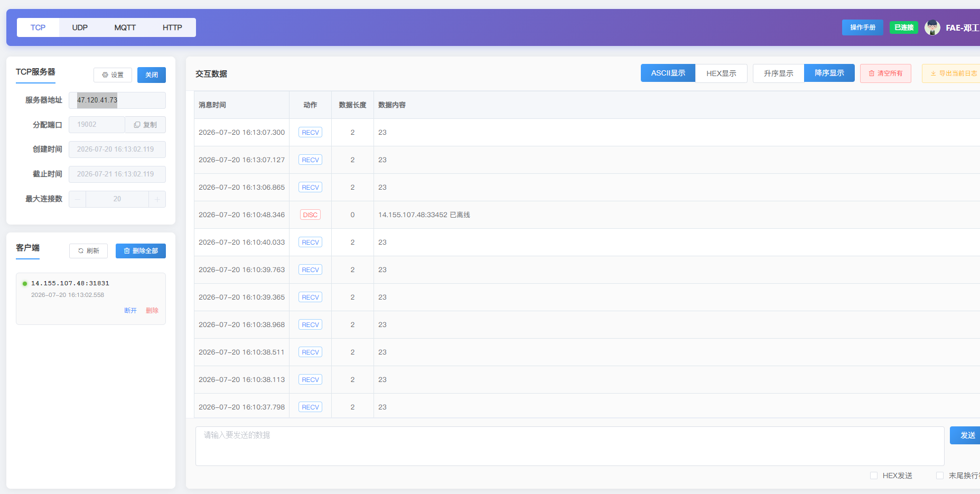Switch to the TCP protocol tab
This screenshot has width=980, height=494.
pyautogui.click(x=38, y=27)
